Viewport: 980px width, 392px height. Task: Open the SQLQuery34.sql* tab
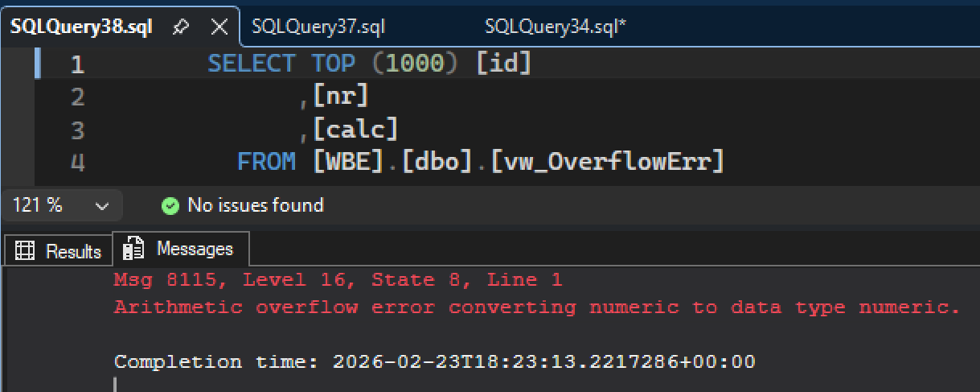556,27
